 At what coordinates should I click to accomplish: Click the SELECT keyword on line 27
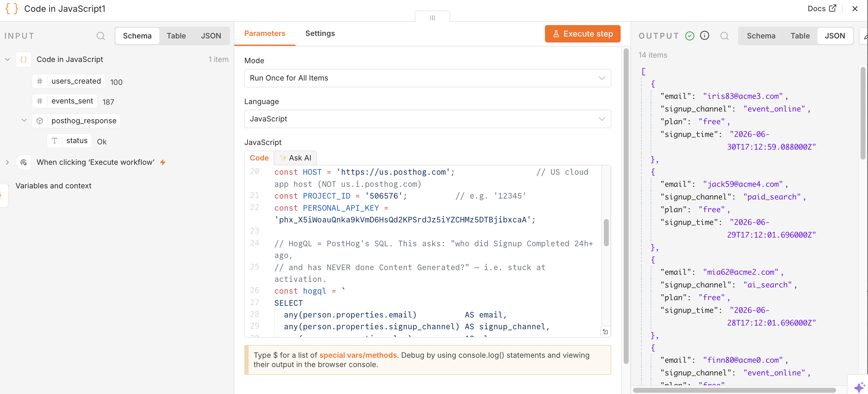[288, 303]
